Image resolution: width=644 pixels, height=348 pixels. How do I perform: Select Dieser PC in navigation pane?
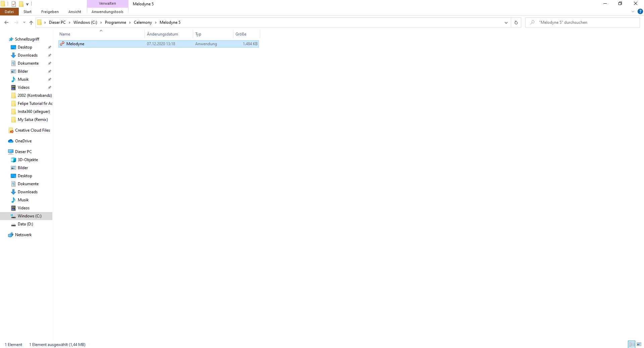23,152
